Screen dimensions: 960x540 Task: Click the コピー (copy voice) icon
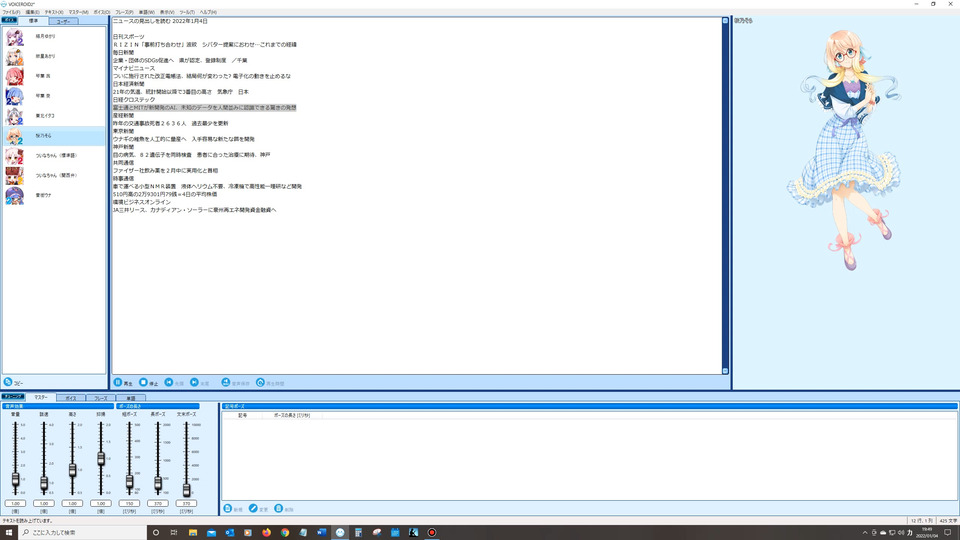tap(8, 382)
